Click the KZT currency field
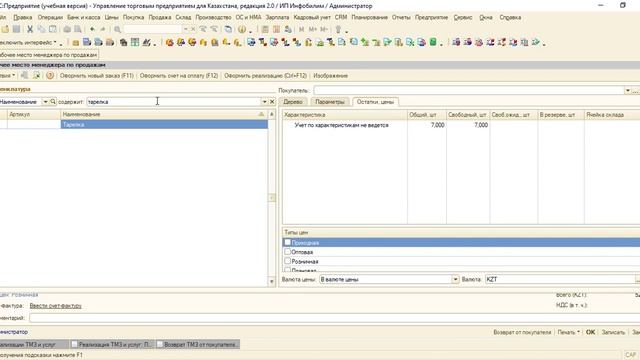 click(x=559, y=280)
